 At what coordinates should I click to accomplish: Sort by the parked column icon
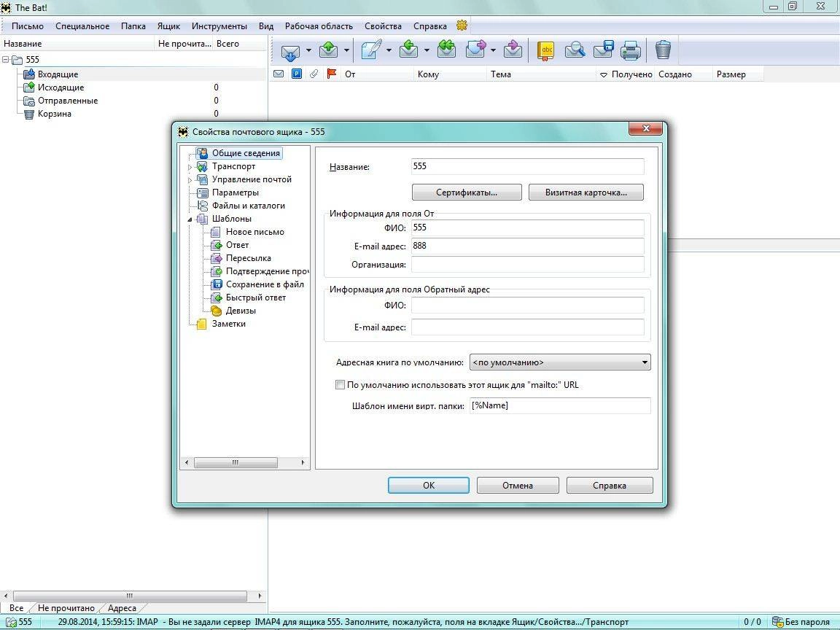pos(296,74)
